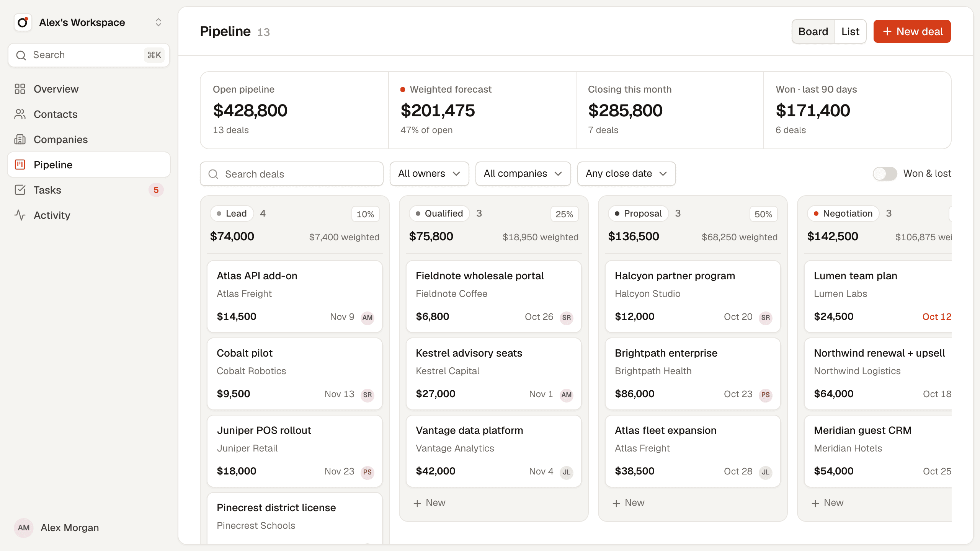Click the 25% probability badge on Qualified
This screenshot has height=551, width=980.
pyautogui.click(x=565, y=214)
